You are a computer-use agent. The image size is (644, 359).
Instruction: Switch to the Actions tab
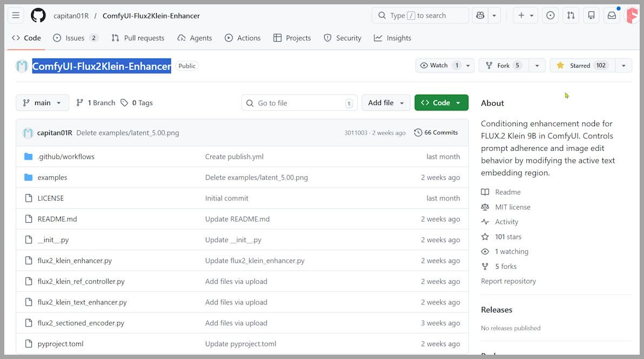tap(243, 38)
